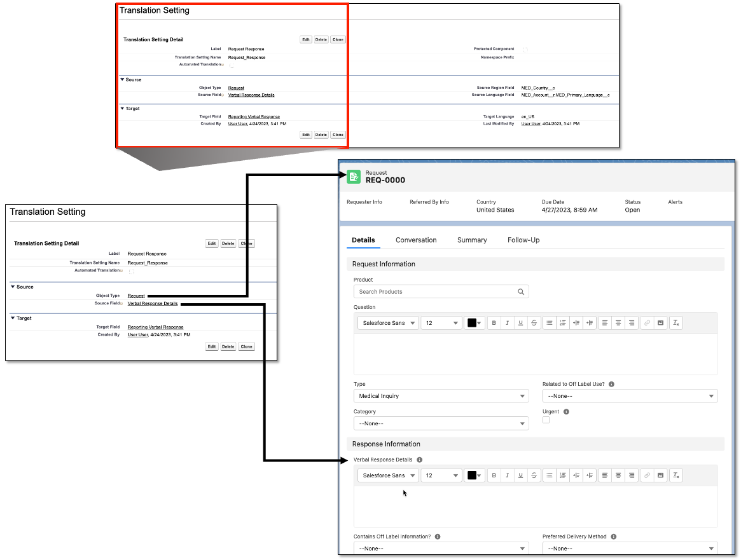Toggle Automated Translation checkbox in lower-left panel
The width and height of the screenshot is (741, 560).
tap(131, 271)
